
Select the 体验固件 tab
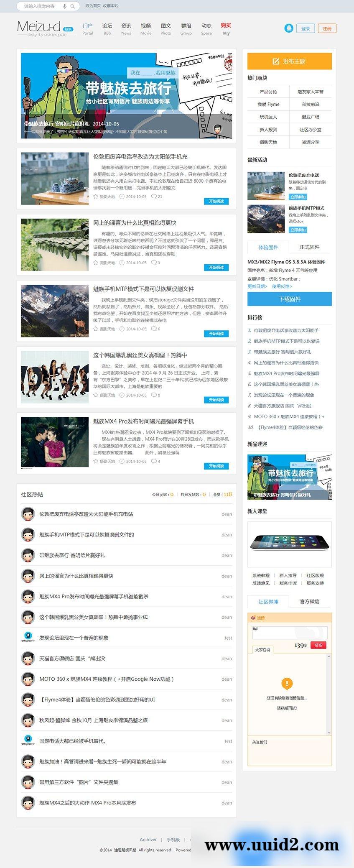point(268,247)
